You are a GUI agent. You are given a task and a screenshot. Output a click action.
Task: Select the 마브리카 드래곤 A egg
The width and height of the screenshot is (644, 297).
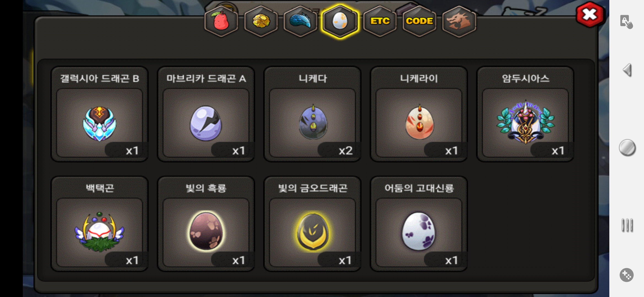click(x=206, y=114)
